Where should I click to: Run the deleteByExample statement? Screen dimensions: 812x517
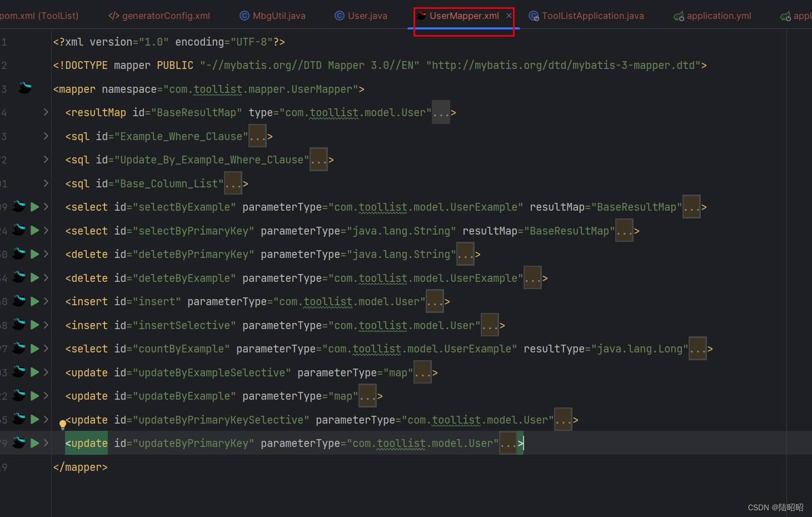[34, 277]
